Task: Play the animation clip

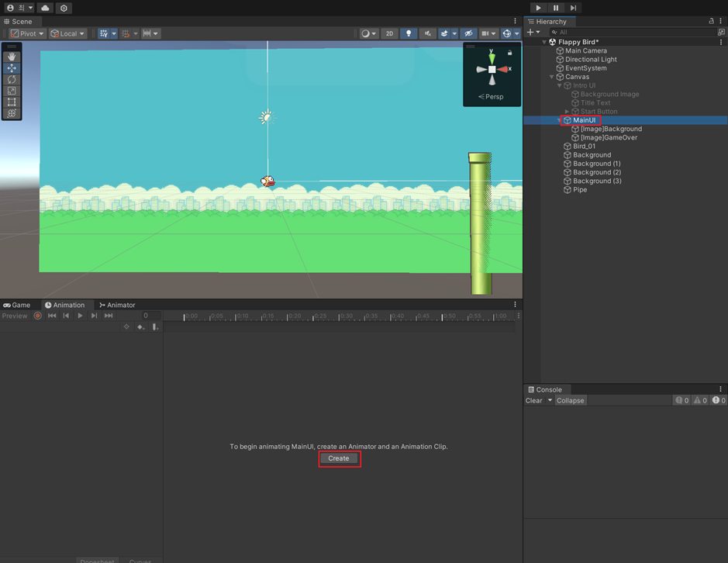Action: coord(80,316)
